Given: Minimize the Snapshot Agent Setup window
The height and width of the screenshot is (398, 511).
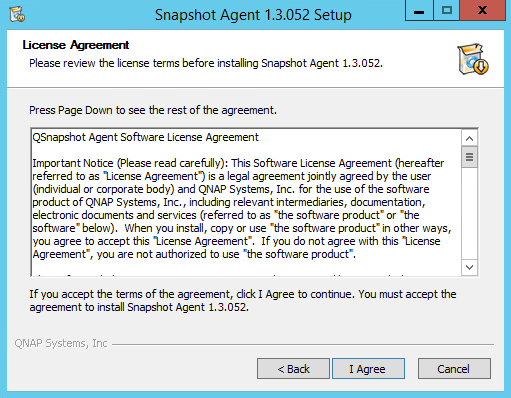Looking at the screenshot, I should click(x=419, y=11).
